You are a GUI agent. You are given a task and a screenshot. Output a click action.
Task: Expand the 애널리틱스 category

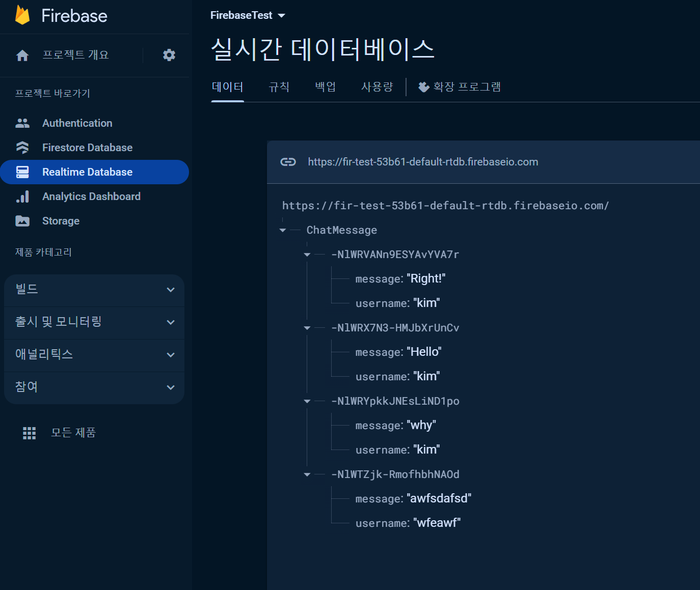pyautogui.click(x=94, y=355)
